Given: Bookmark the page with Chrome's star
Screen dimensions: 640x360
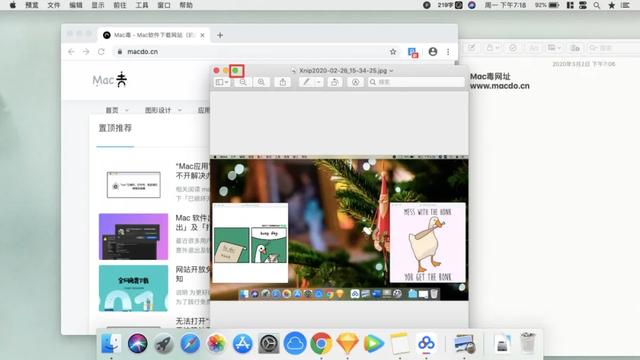Looking at the screenshot, I should point(393,52).
